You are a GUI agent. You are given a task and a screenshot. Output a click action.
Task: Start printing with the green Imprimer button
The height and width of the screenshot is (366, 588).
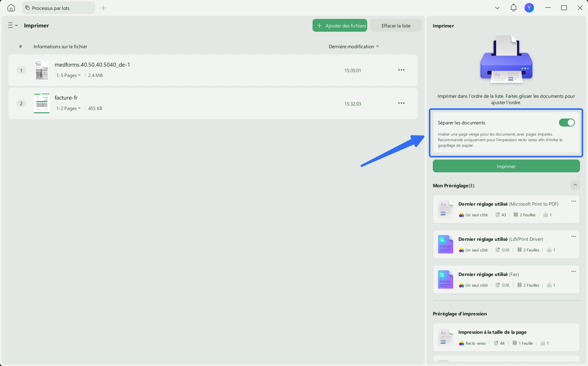click(x=506, y=166)
